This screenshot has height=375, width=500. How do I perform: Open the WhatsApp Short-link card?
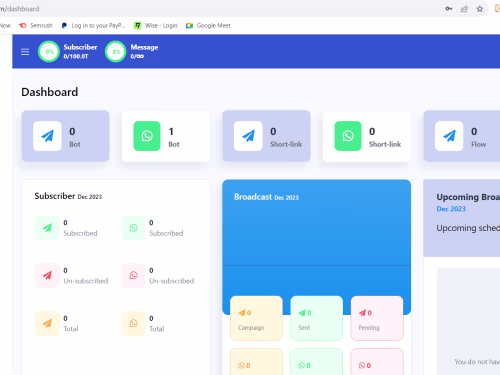(x=367, y=136)
